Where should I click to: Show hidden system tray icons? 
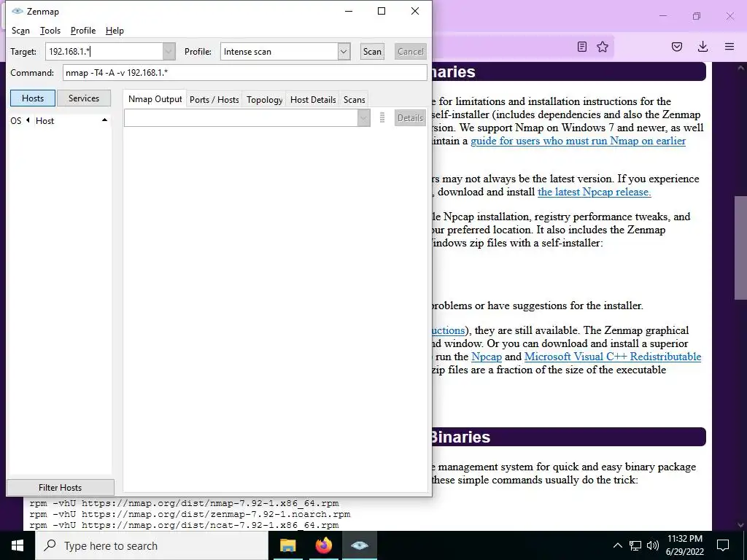click(617, 545)
